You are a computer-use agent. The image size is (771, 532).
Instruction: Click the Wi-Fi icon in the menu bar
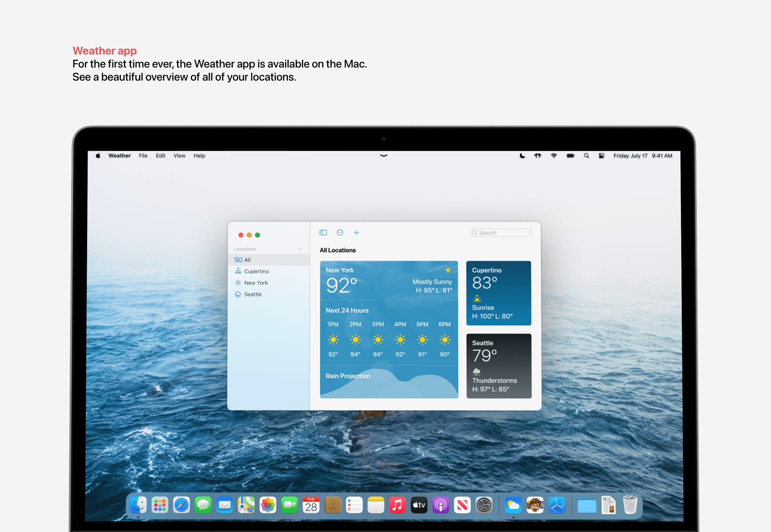[x=554, y=155]
